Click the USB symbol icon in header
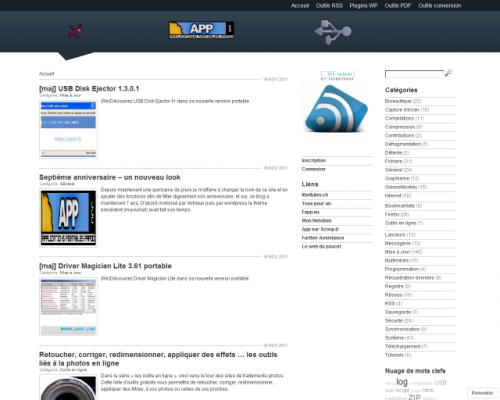This screenshot has height=400, width=500. (x=333, y=32)
